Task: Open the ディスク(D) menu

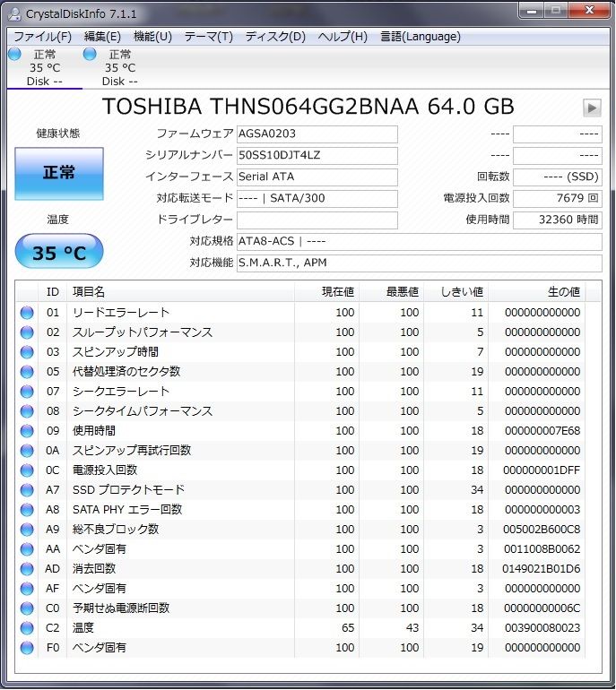Action: pos(275,36)
